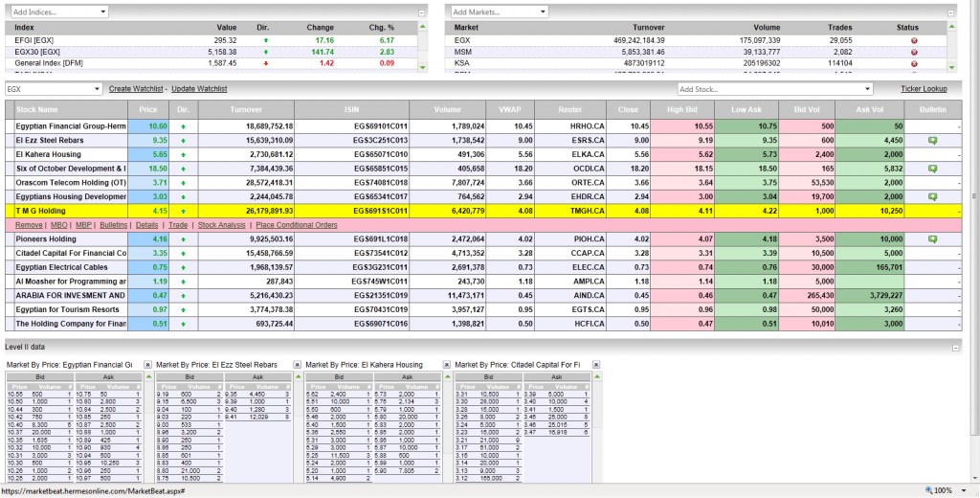Click Reuter code TMGH.CA
980x498 pixels.
[587, 211]
